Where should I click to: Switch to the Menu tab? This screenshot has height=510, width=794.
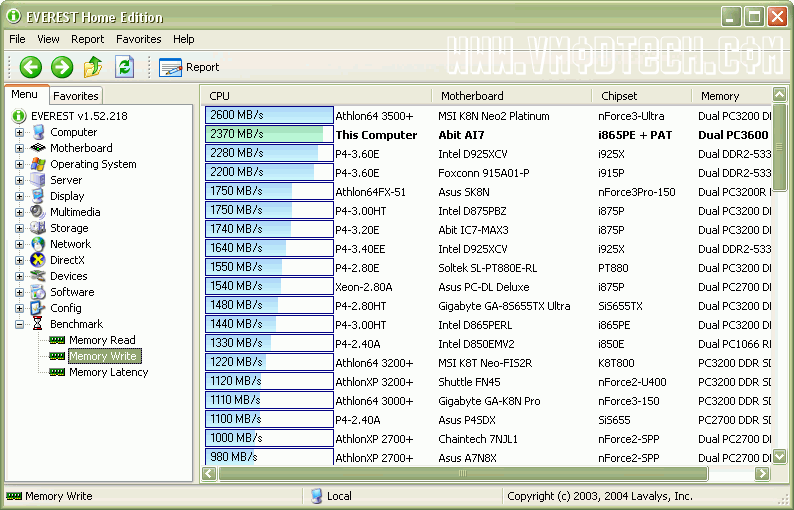[x=25, y=94]
